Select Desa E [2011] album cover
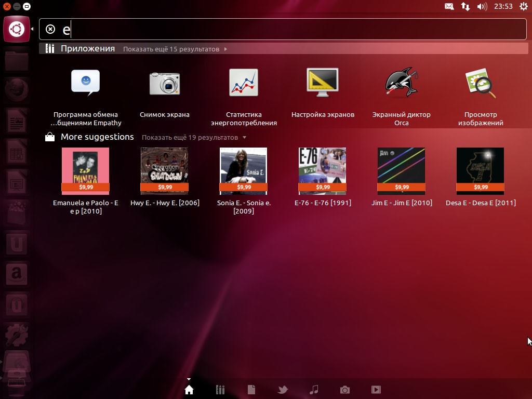This screenshot has height=399, width=532. (481, 171)
